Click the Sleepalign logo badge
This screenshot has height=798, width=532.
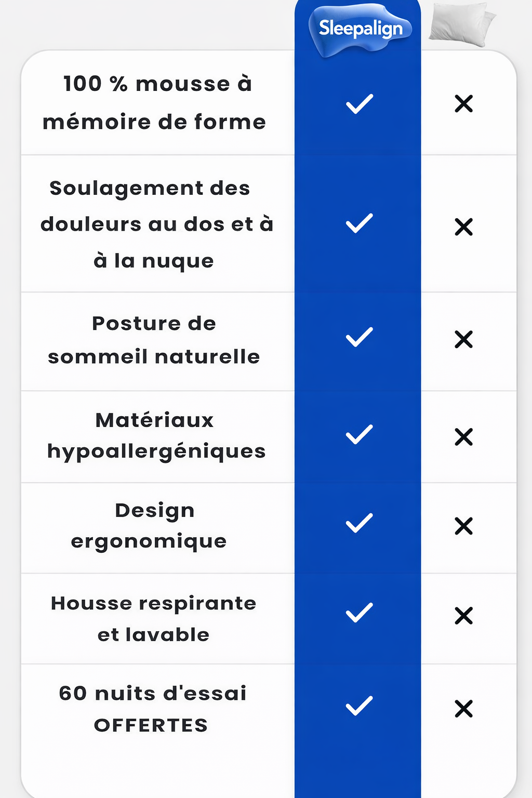[x=360, y=29]
